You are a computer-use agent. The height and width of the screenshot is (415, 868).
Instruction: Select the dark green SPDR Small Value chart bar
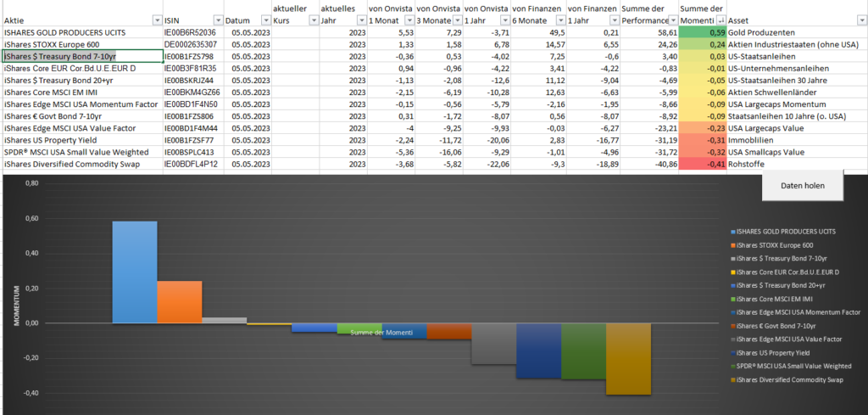coord(583,351)
